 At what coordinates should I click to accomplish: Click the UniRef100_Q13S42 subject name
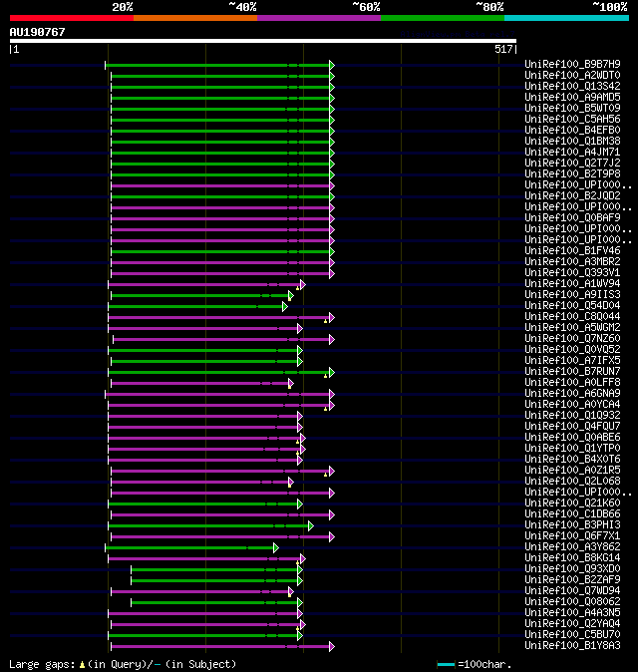click(572, 86)
